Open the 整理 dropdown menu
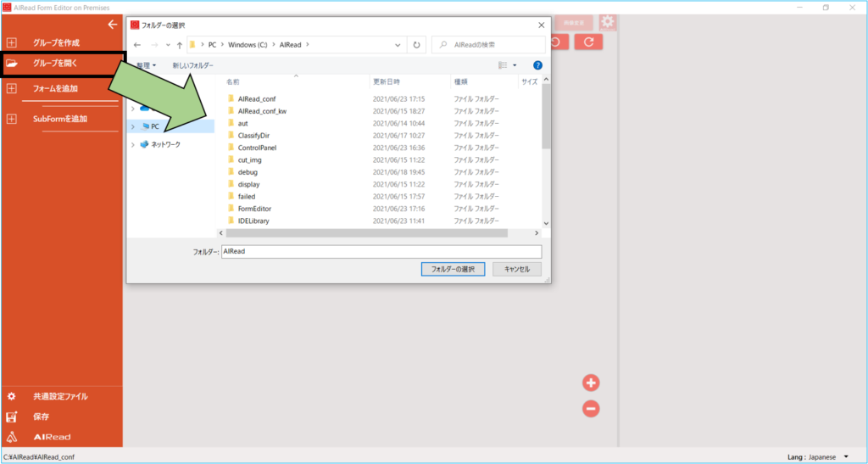 click(146, 65)
